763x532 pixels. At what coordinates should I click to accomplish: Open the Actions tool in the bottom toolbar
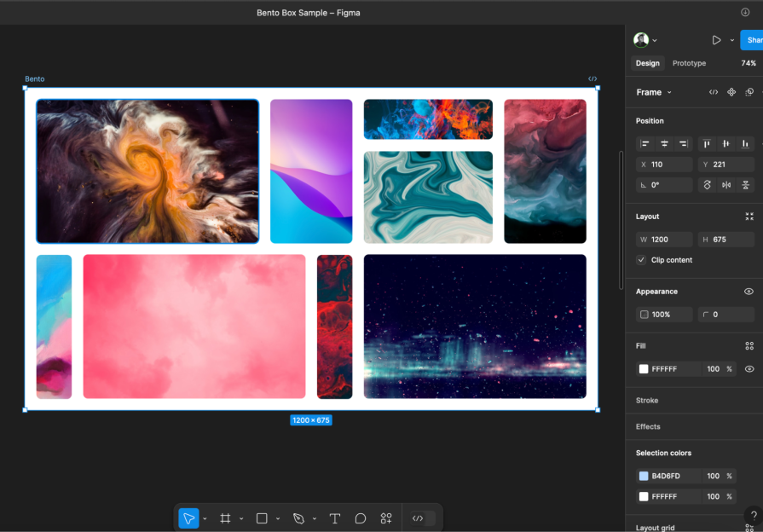386,518
